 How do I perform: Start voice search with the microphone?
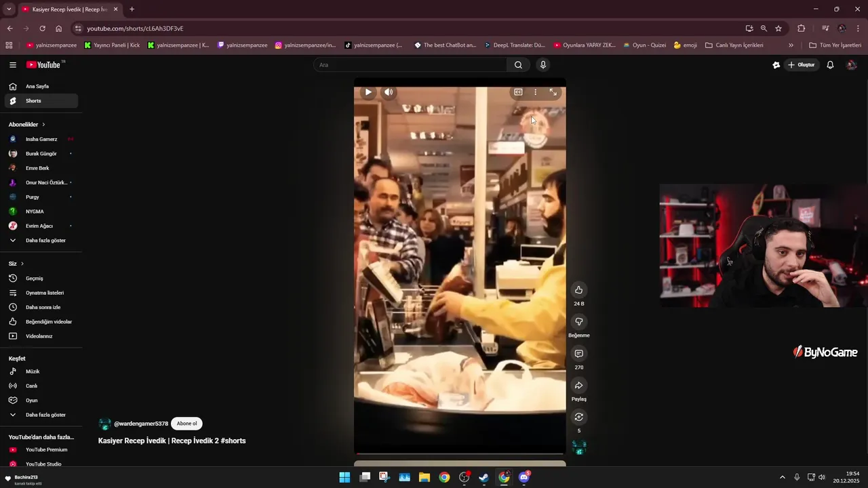click(542, 65)
